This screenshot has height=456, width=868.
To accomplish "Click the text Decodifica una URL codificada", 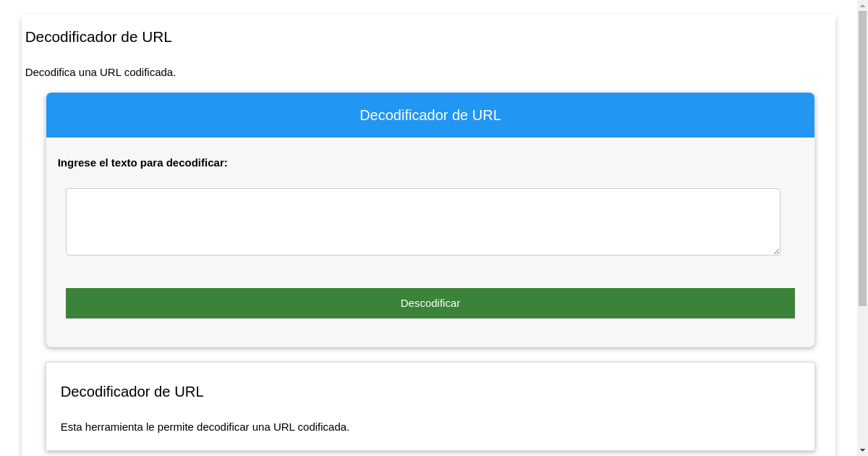I will pos(100,72).
